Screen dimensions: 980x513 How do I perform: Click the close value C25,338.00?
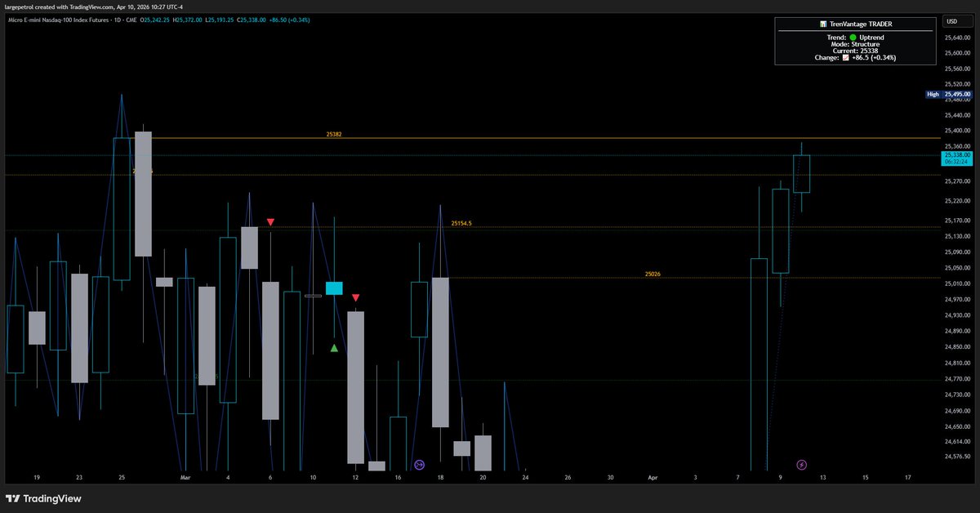[x=252, y=19]
